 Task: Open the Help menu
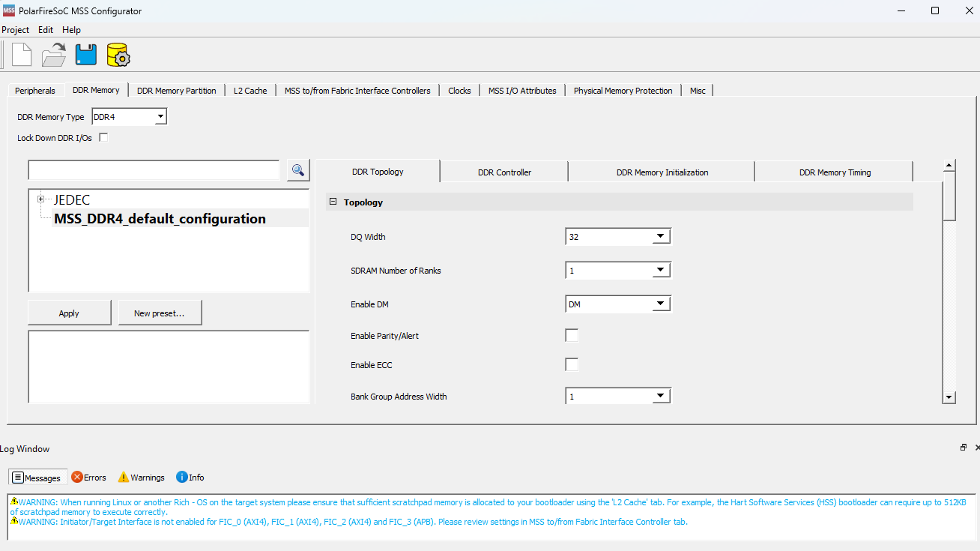point(71,30)
